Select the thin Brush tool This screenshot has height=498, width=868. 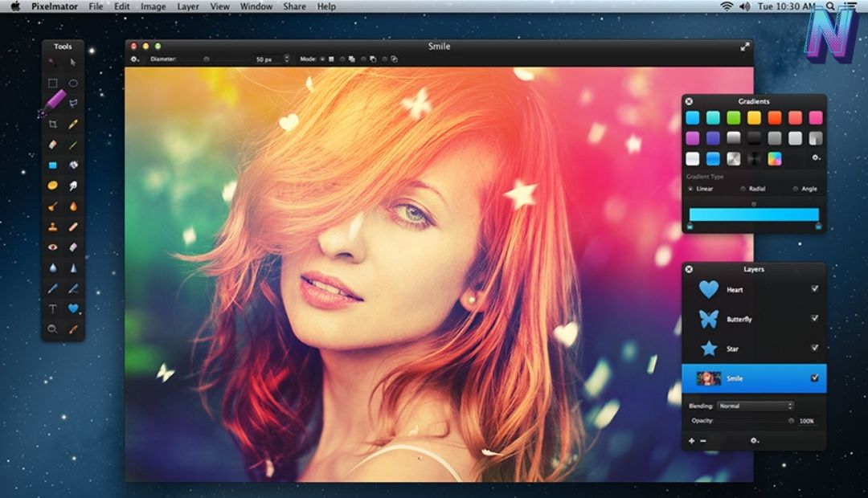[73, 145]
